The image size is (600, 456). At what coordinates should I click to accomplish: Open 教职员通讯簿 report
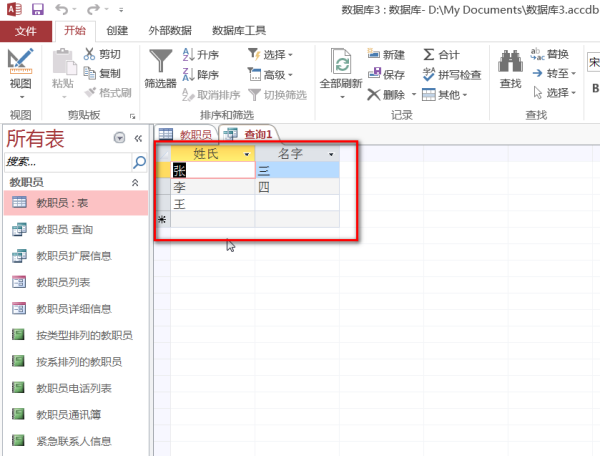click(76, 415)
